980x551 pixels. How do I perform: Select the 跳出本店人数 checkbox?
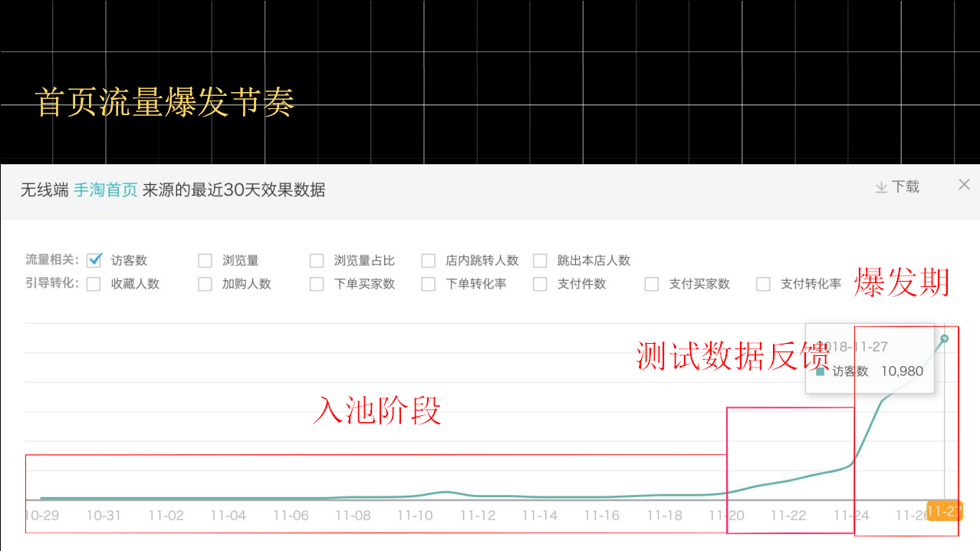(x=540, y=261)
